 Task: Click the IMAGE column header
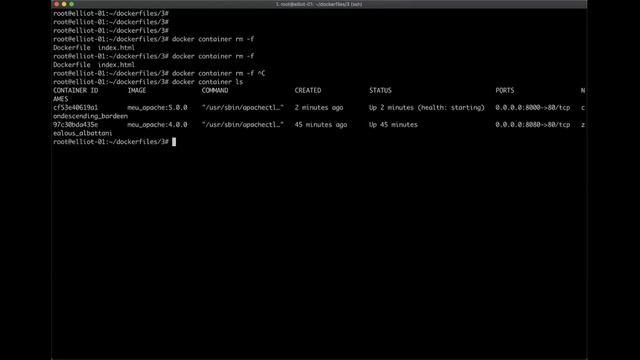point(137,91)
